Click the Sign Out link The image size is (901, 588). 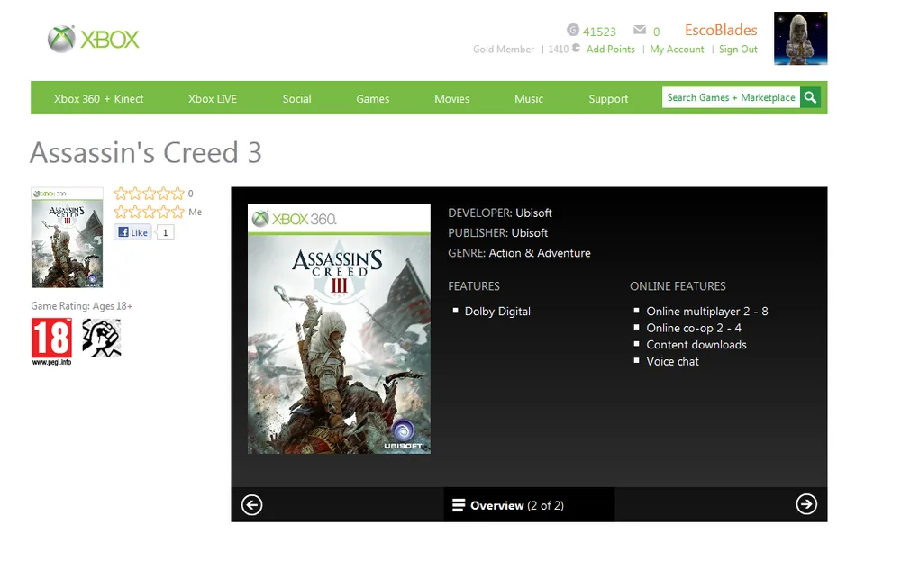click(739, 50)
